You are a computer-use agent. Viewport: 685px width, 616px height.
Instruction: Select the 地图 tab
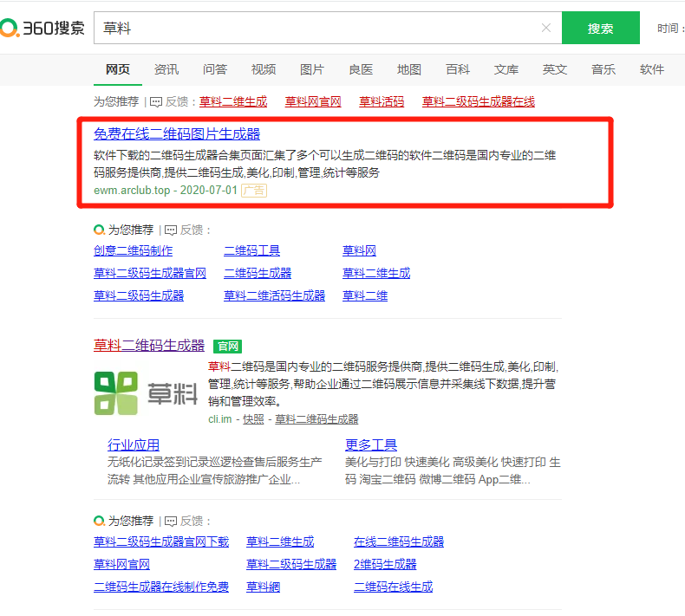click(x=409, y=69)
